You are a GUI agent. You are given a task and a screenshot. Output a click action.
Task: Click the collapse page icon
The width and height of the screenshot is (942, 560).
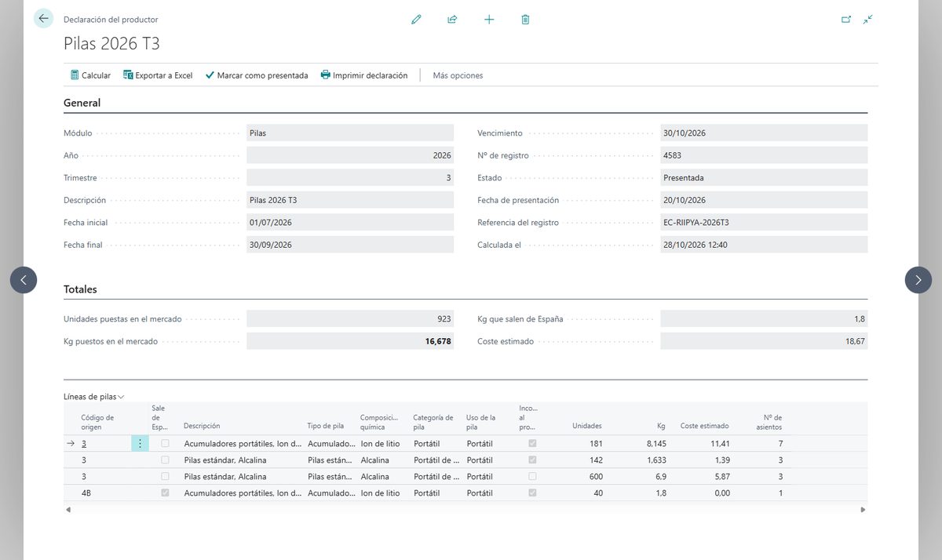click(x=867, y=20)
